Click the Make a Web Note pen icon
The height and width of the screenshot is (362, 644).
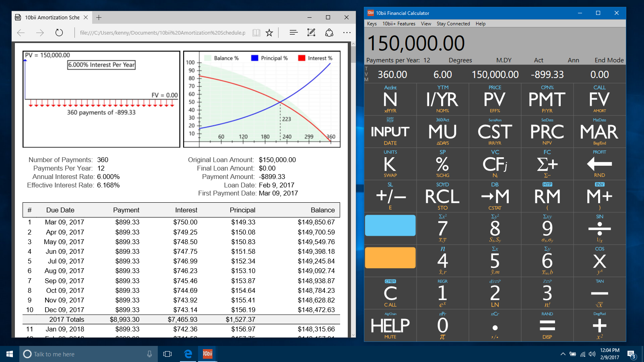pyautogui.click(x=311, y=33)
